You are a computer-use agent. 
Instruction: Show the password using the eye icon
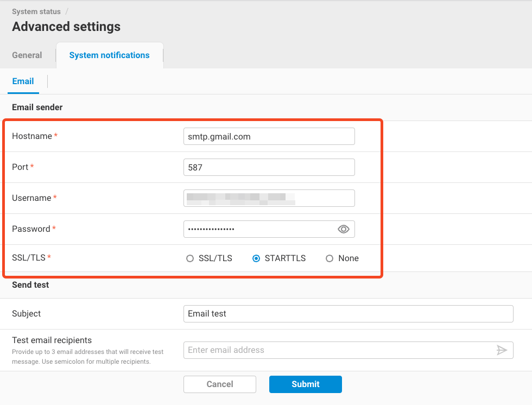click(x=343, y=229)
